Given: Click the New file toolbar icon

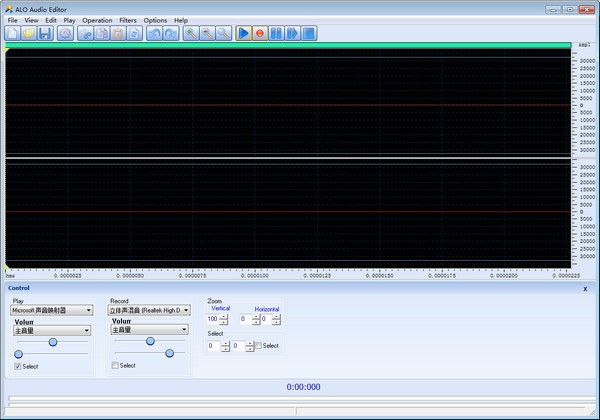Looking at the screenshot, I should (12, 33).
